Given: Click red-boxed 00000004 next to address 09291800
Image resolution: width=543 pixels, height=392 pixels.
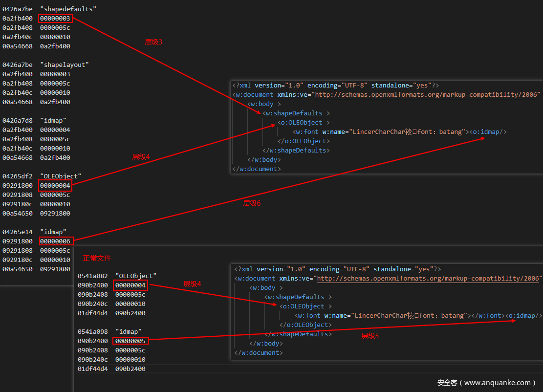Looking at the screenshot, I should pos(55,186).
